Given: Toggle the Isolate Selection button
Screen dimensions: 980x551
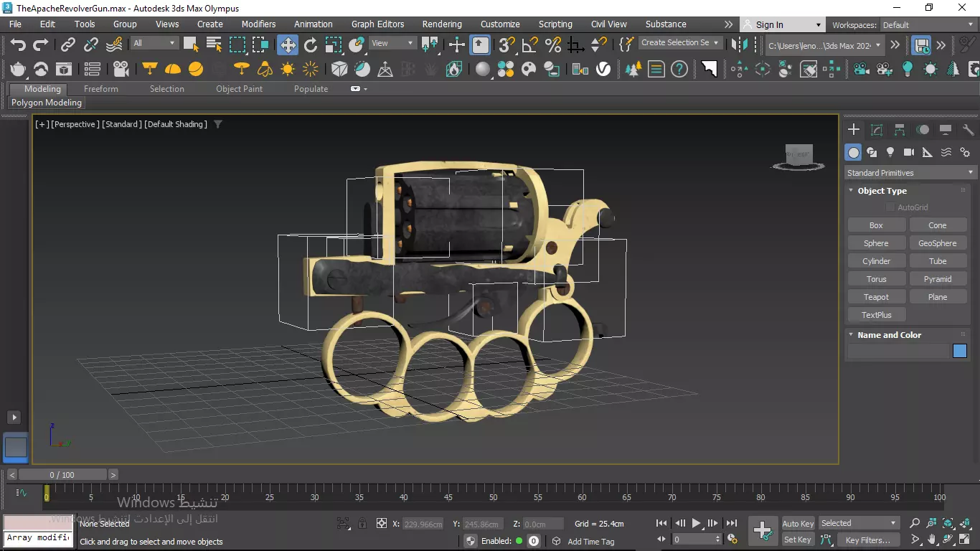Looking at the screenshot, I should pos(343,524).
